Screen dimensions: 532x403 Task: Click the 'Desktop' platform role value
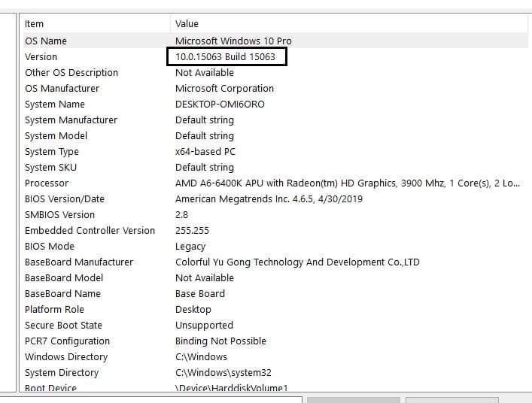tap(193, 310)
